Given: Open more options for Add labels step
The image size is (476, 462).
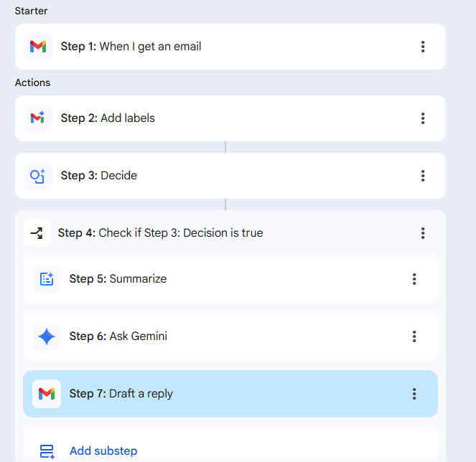Looking at the screenshot, I should tap(423, 118).
